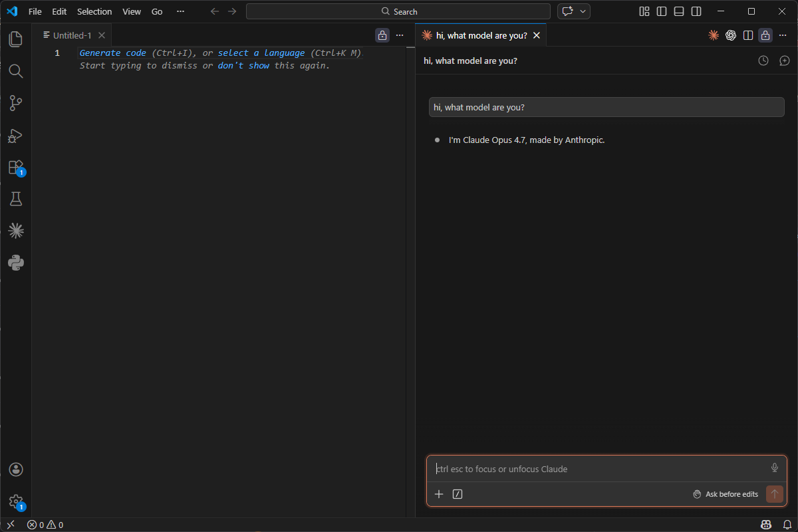This screenshot has height=532, width=798.
Task: Go forward using the title bar arrow
Action: tap(231, 11)
